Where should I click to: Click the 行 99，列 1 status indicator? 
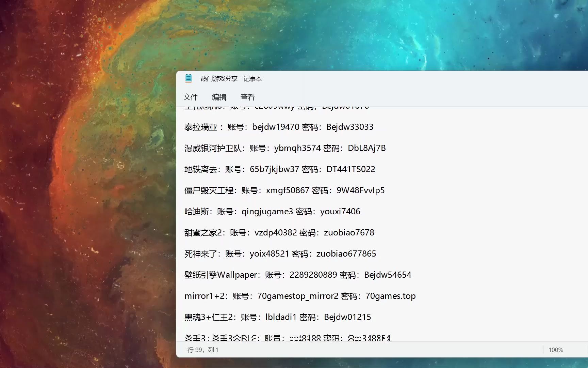(203, 350)
